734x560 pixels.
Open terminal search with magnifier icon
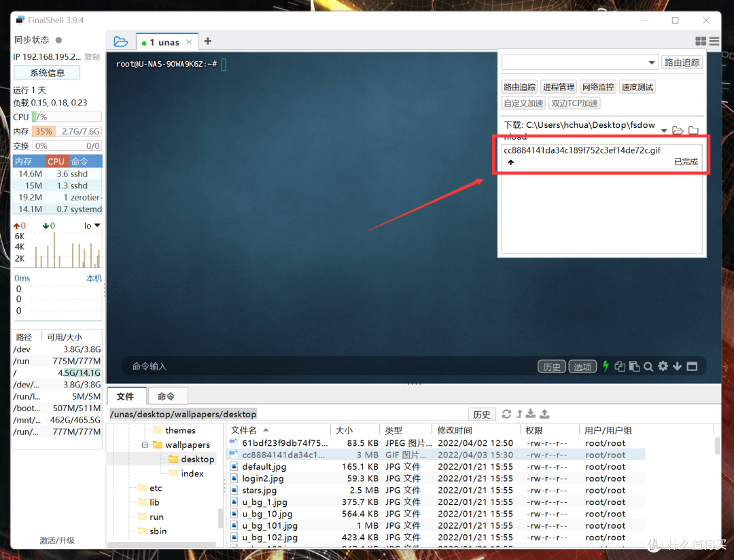coord(648,366)
